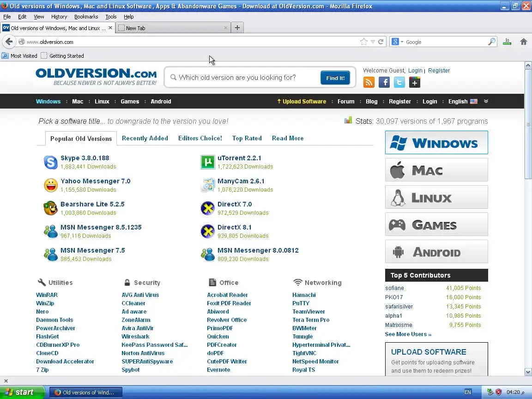The height and width of the screenshot is (399, 532).
Task: Click the RSS feed icon
Action: point(369,83)
